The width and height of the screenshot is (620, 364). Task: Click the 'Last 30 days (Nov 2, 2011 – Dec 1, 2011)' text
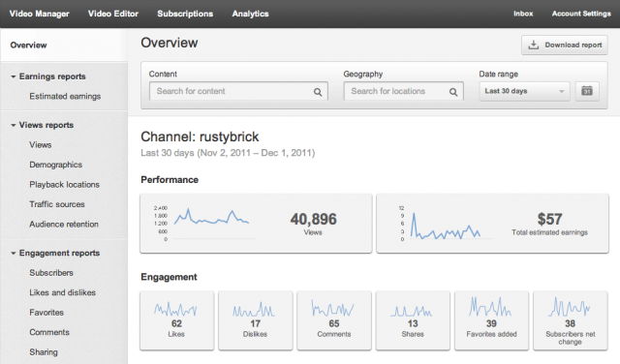[228, 153]
